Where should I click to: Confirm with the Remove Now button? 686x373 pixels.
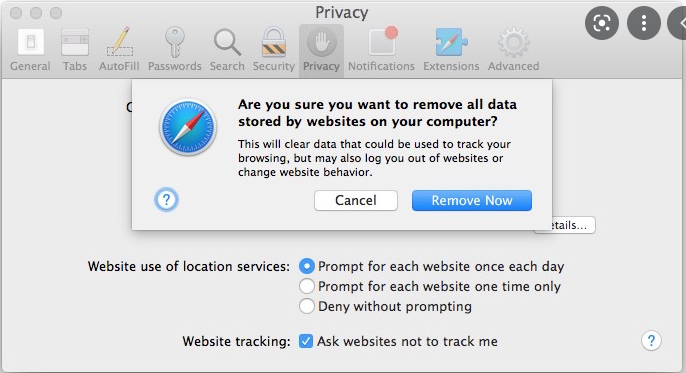pyautogui.click(x=472, y=200)
